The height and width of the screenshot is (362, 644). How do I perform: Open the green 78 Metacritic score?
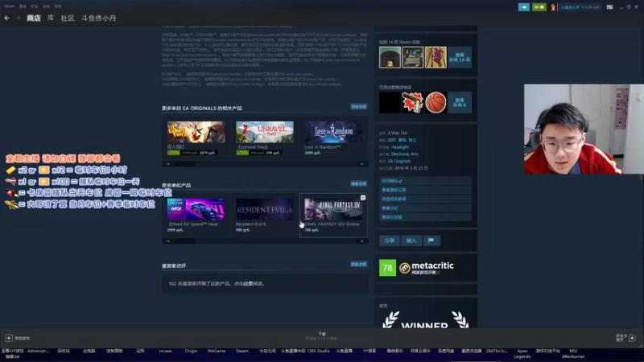pos(387,268)
